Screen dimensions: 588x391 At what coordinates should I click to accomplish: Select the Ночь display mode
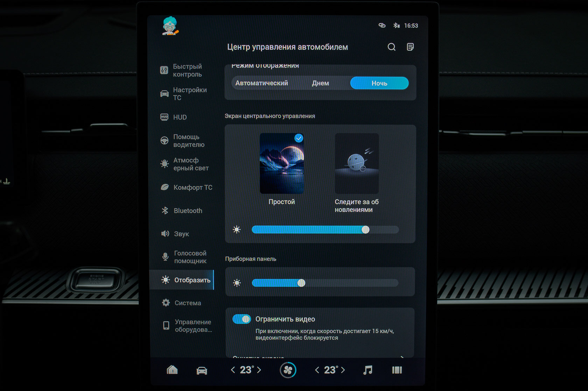click(x=379, y=83)
